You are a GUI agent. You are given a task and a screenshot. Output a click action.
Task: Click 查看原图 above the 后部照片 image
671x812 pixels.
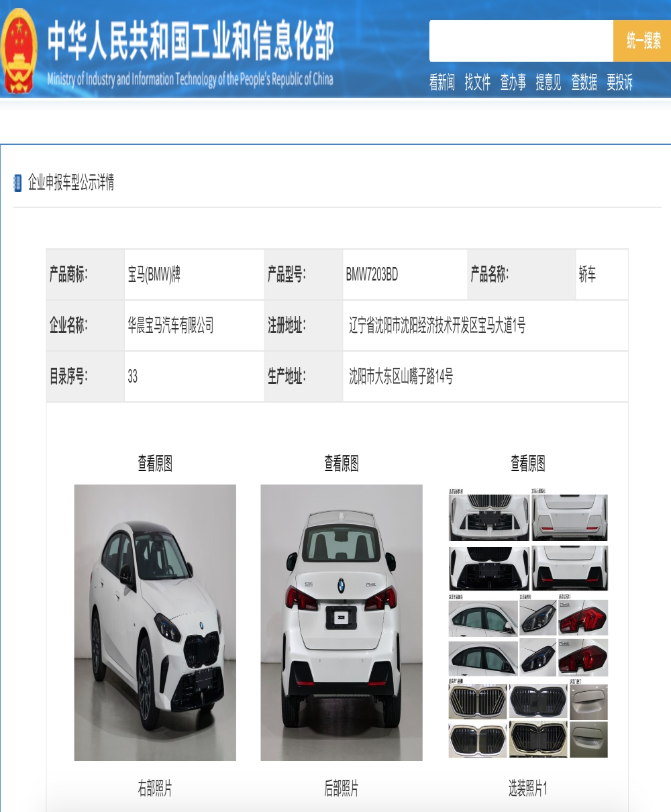tap(342, 463)
